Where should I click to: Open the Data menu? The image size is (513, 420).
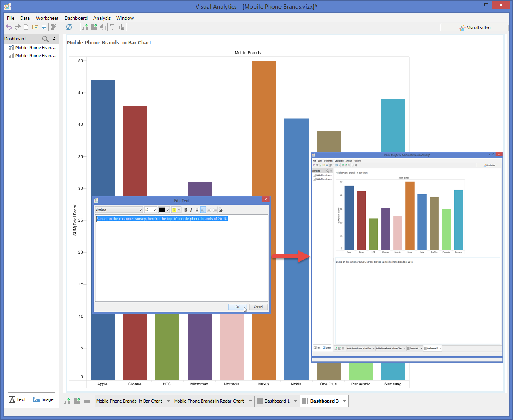25,18
